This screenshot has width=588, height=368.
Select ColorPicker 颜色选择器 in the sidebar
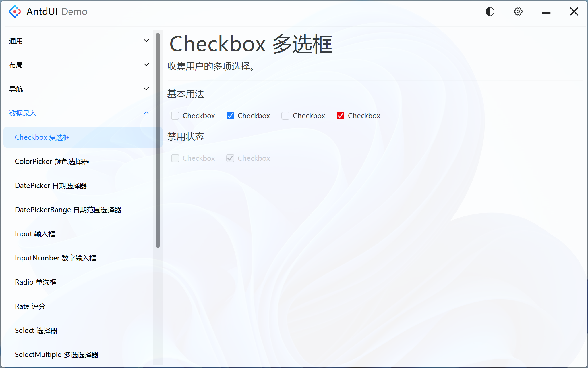tap(52, 161)
